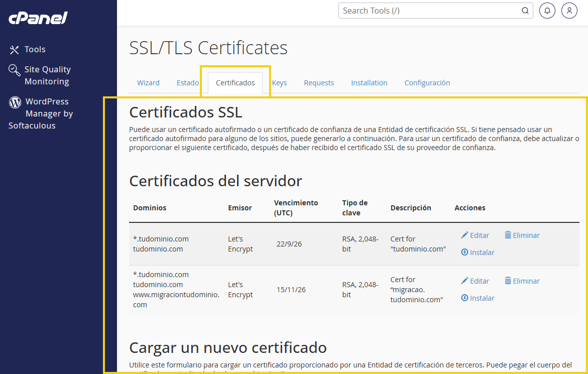Switch to the Keys tab
This screenshot has height=374, width=588.
(279, 83)
